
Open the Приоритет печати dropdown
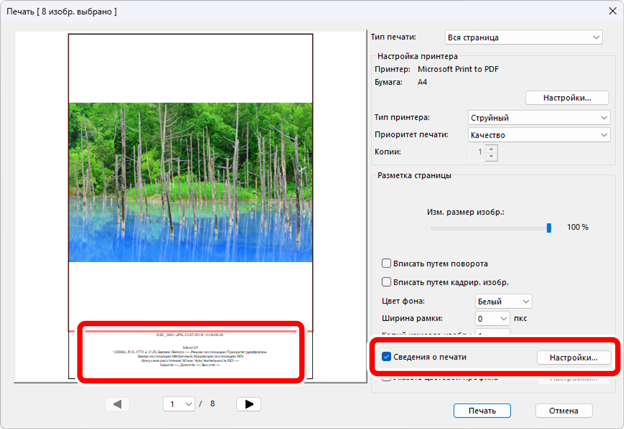tap(539, 134)
